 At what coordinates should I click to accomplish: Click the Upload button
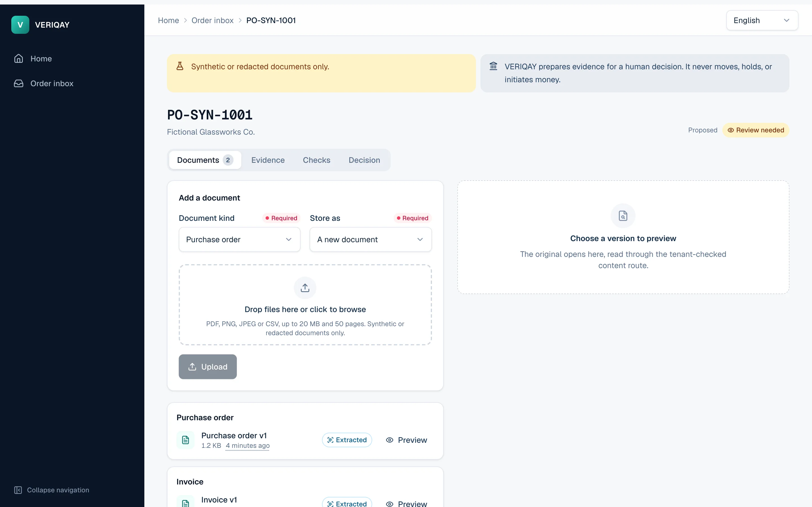(x=208, y=366)
